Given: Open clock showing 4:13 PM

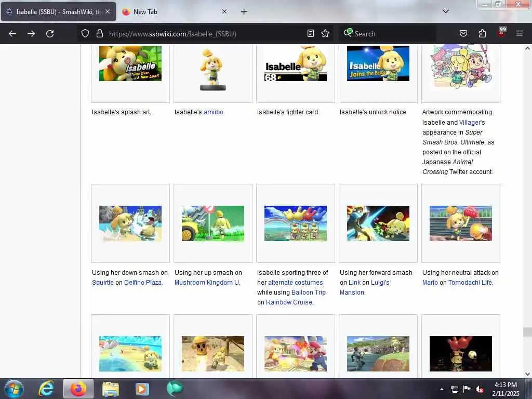Looking at the screenshot, I should click(506, 389).
